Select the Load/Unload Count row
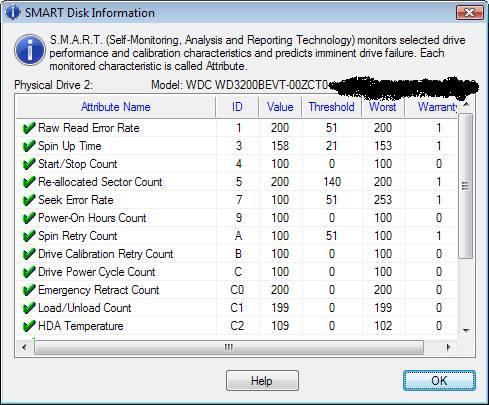 click(237, 308)
